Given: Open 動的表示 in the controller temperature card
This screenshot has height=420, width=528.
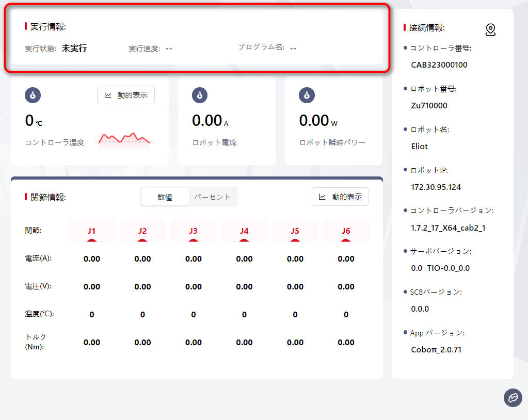Looking at the screenshot, I should [126, 95].
